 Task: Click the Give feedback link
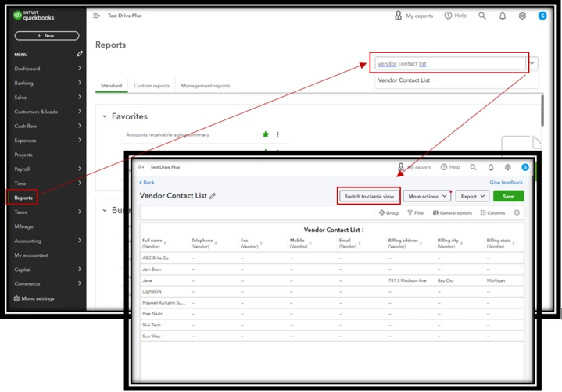(x=506, y=182)
